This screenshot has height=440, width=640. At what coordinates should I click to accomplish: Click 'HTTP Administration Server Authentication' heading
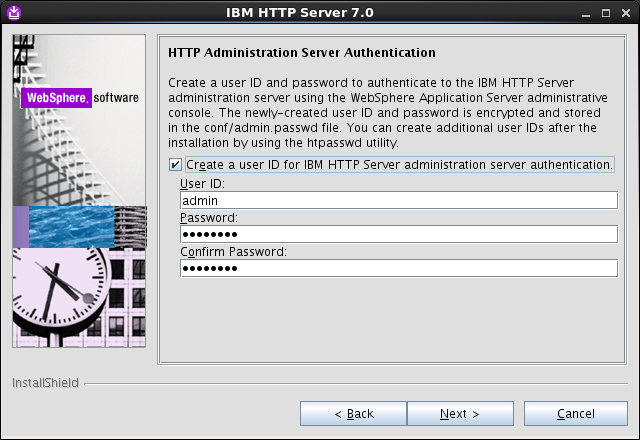coord(302,53)
